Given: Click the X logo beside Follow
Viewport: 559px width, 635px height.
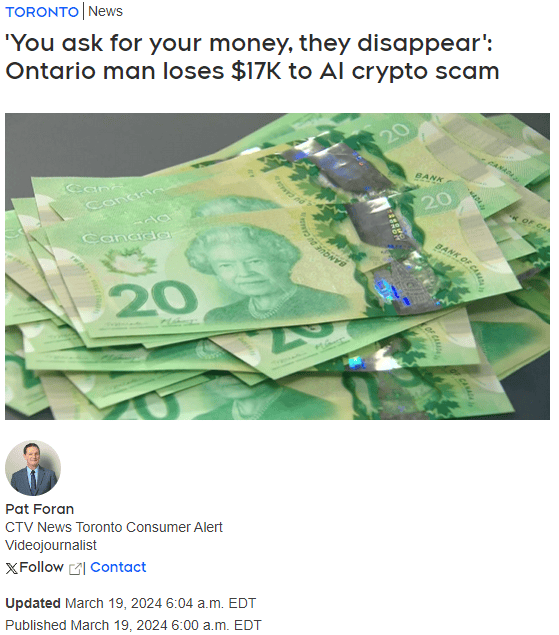Looking at the screenshot, I should [x=11, y=569].
